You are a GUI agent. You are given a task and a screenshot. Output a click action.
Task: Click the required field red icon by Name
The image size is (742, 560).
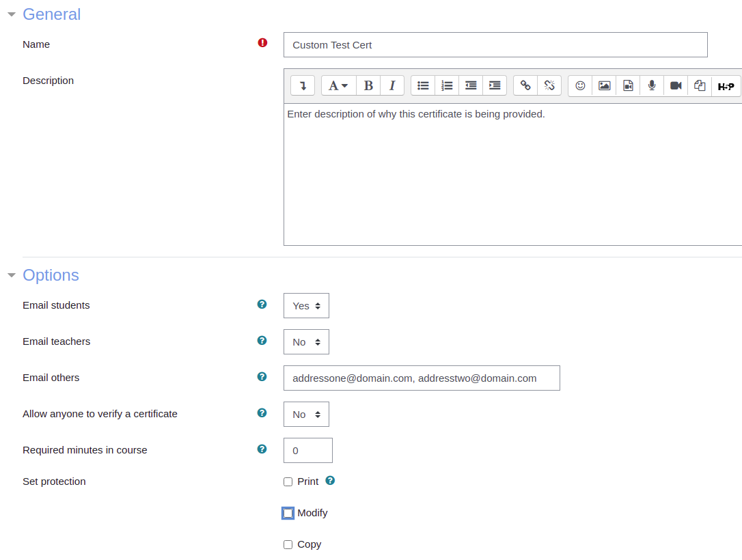click(x=262, y=43)
